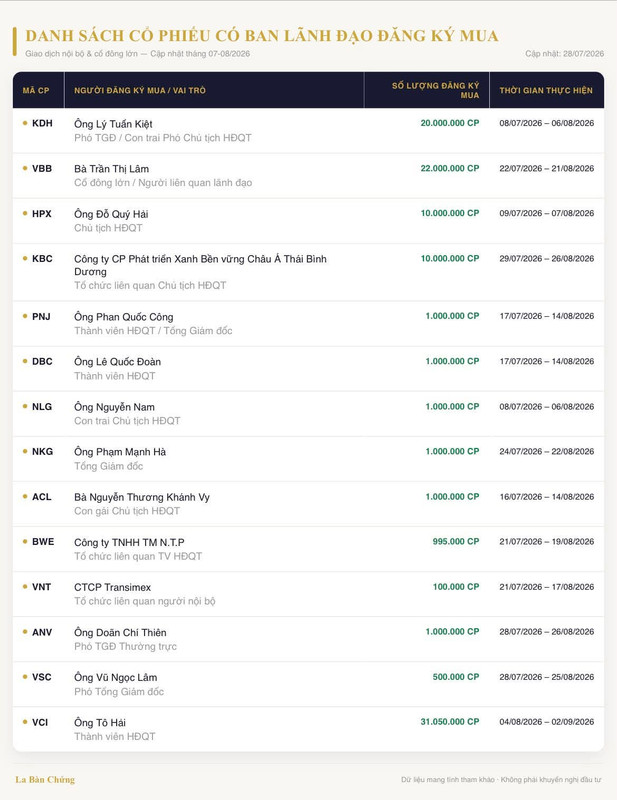
Task: Select Bà Nguyễn Thương Khánh Vy entry
Action: pyautogui.click(x=142, y=497)
